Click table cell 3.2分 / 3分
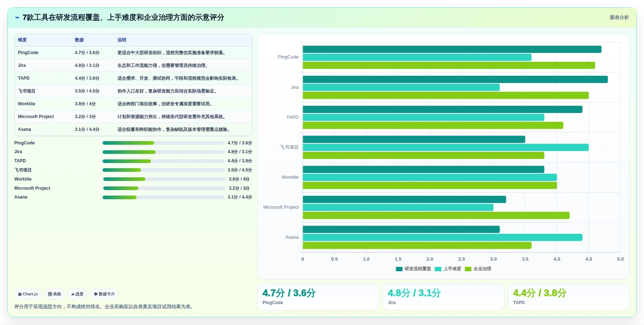The width and height of the screenshot is (644, 325). pos(85,117)
